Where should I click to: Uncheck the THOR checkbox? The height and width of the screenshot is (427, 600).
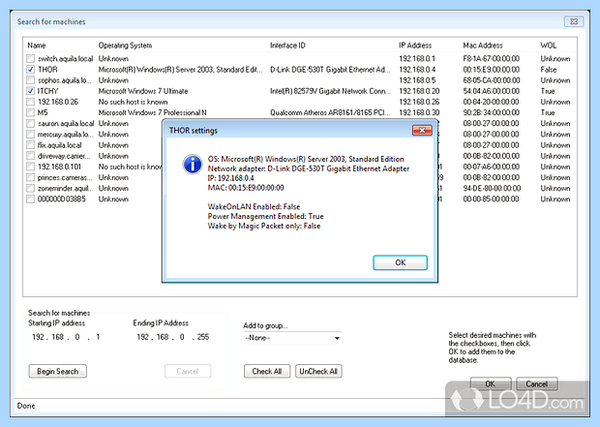pos(30,69)
